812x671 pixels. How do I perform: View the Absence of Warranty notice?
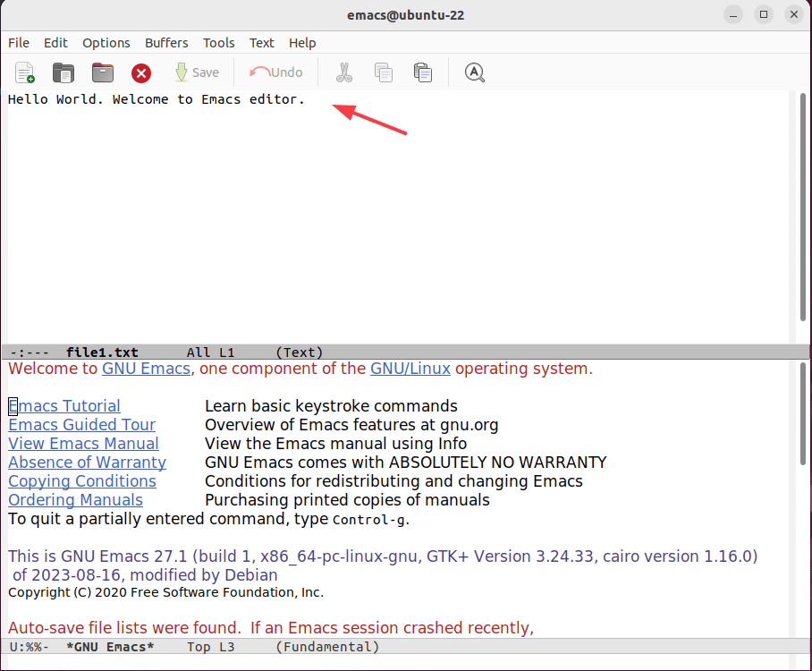coord(86,462)
